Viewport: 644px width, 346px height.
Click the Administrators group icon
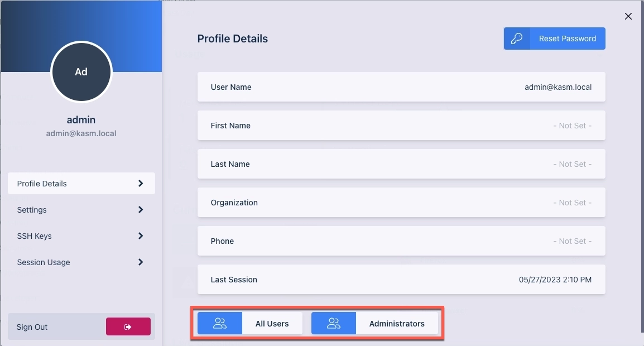(x=334, y=324)
